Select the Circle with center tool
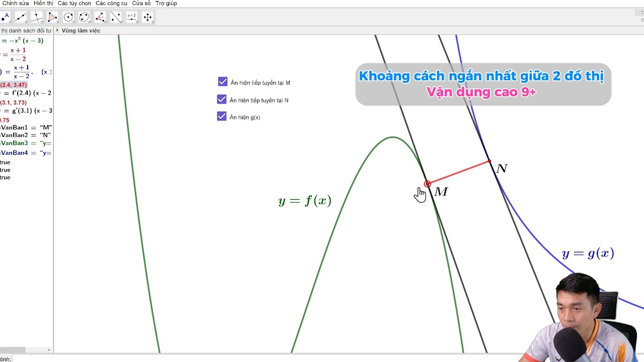The width and height of the screenshot is (644, 362). (x=68, y=17)
